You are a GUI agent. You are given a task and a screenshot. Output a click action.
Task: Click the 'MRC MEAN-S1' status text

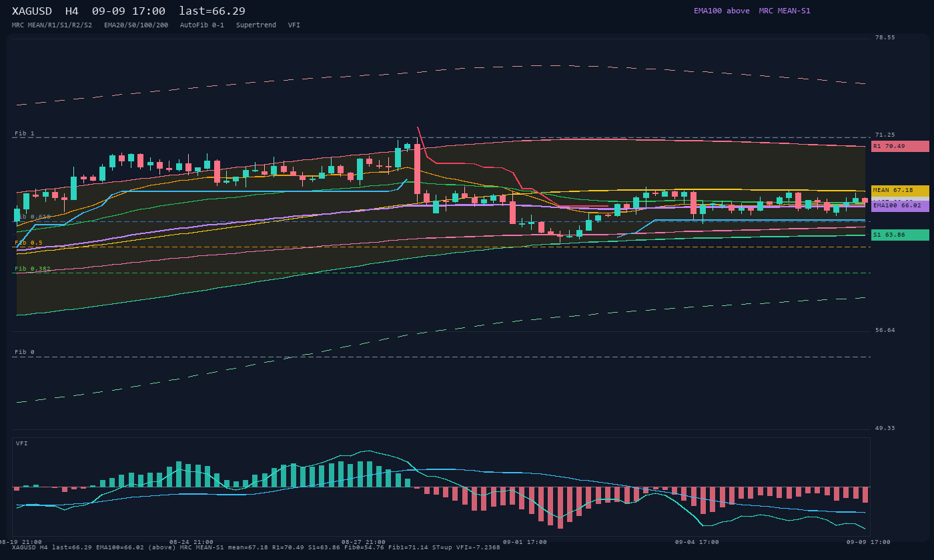coord(785,11)
